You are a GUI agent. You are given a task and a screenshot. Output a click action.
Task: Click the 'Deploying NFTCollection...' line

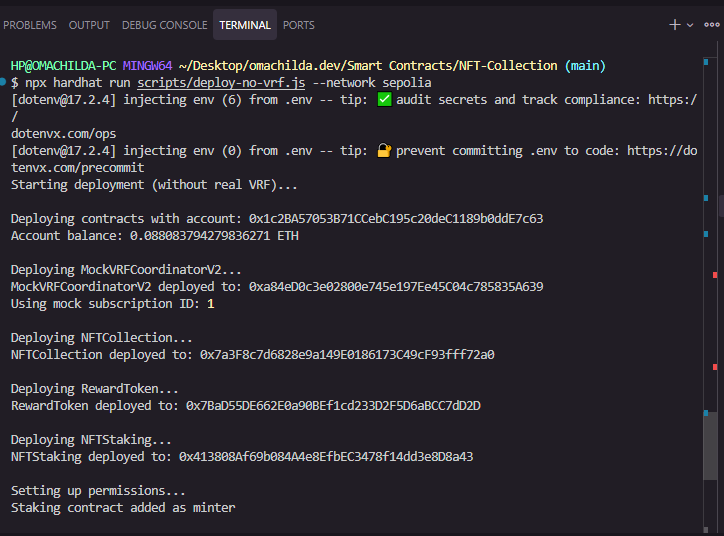(x=102, y=338)
